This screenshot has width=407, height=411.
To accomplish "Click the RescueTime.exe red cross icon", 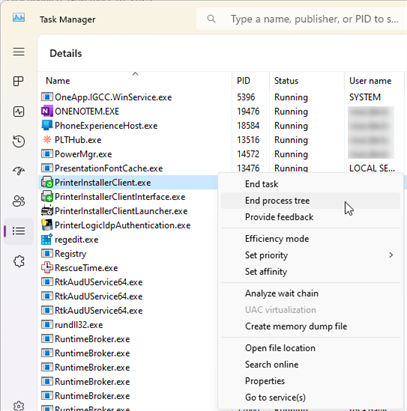I will 47,268.
